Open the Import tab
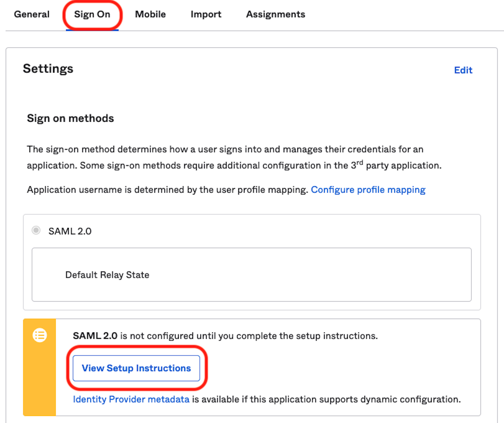Image resolution: width=504 pixels, height=423 pixels. click(206, 14)
